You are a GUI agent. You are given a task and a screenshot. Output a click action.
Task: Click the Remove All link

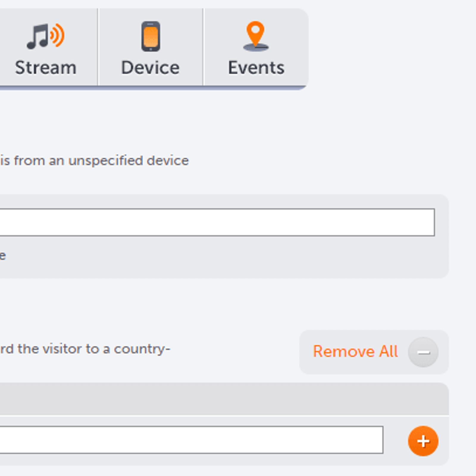[356, 351]
